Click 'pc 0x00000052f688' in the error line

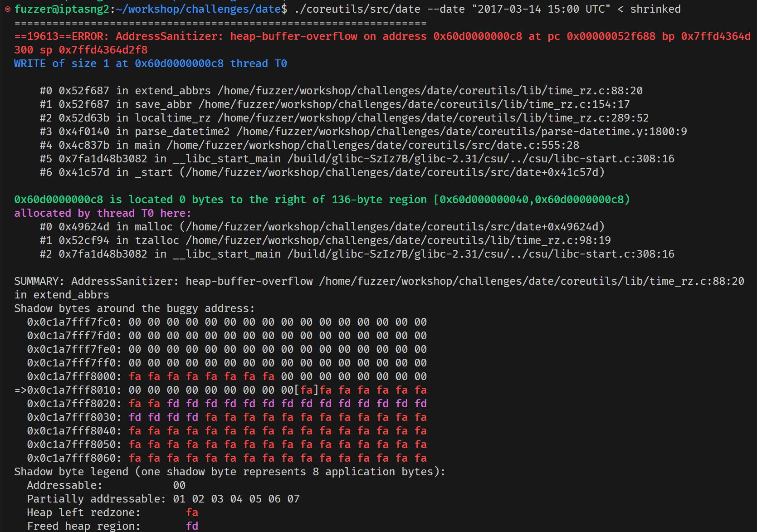point(601,36)
